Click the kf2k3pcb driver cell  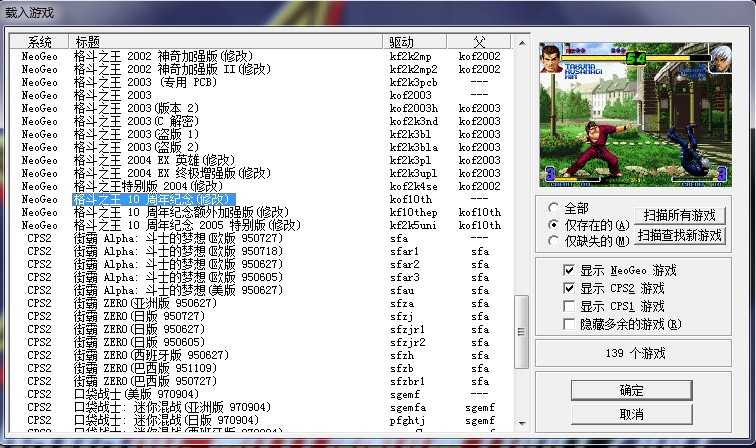pos(414,82)
